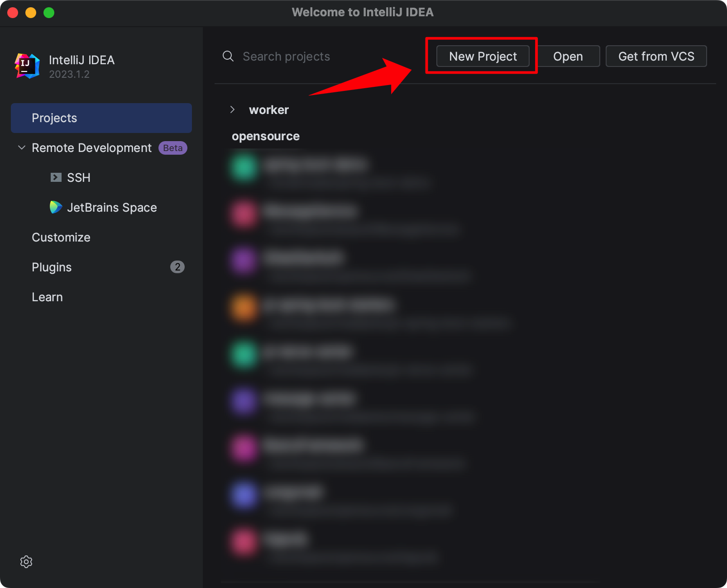Click the New Project button
Viewport: 727px width, 588px height.
[x=483, y=56]
